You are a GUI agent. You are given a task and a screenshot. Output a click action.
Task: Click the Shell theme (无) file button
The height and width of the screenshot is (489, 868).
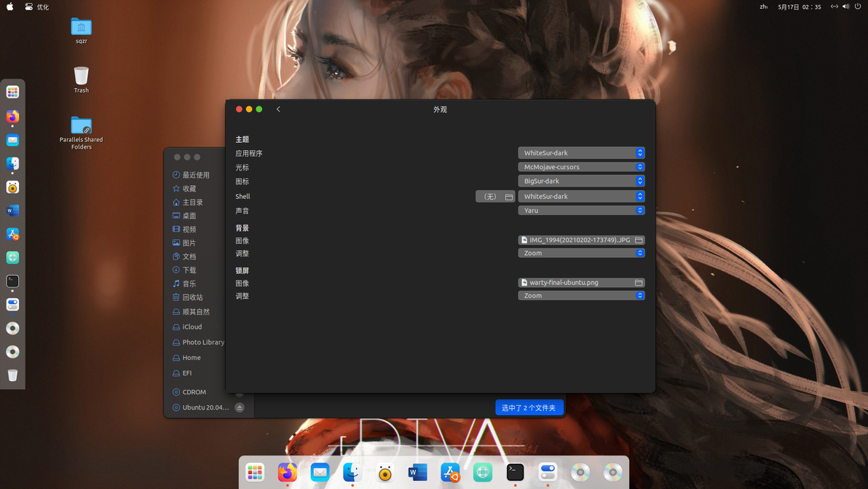click(495, 197)
